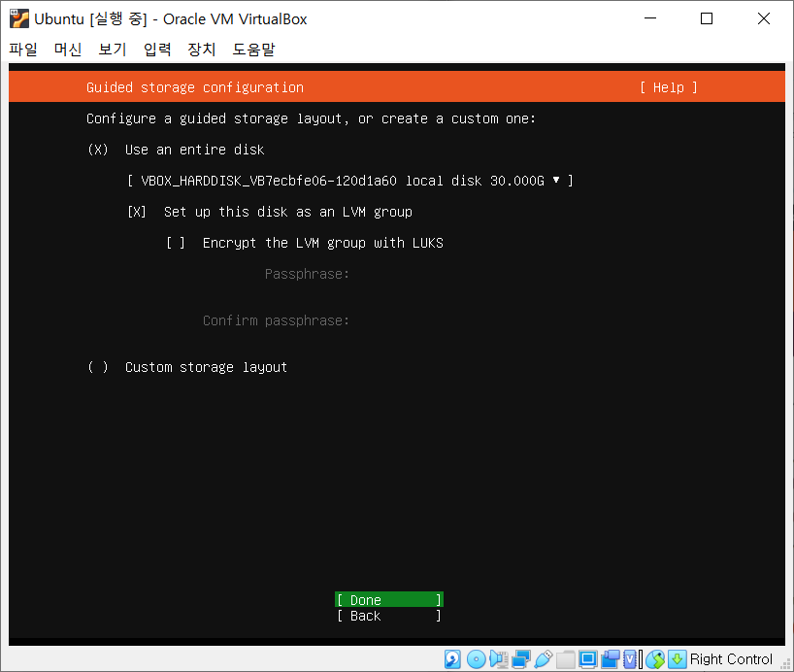
Task: Open the 장치 menu
Action: (x=202, y=50)
